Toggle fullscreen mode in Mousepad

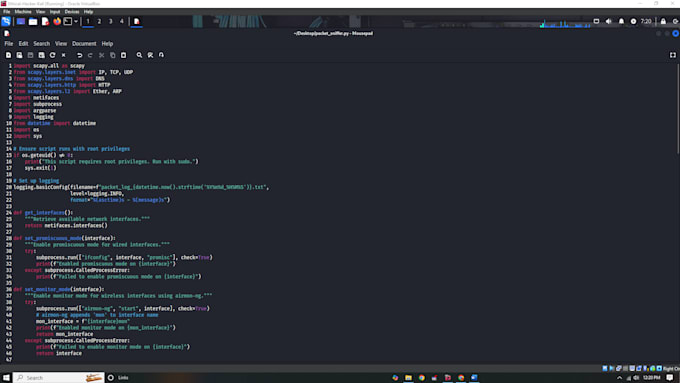coord(673,55)
